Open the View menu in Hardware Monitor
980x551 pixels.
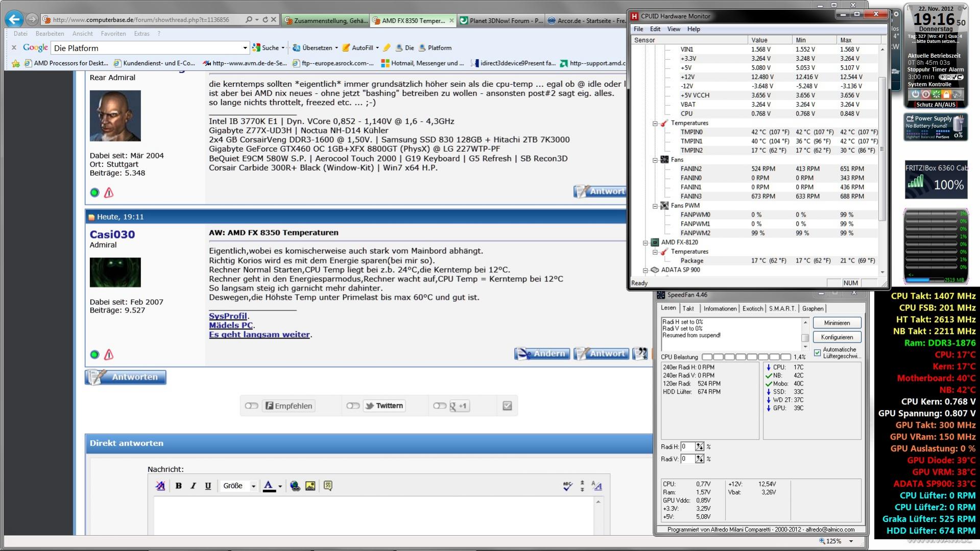tap(674, 29)
